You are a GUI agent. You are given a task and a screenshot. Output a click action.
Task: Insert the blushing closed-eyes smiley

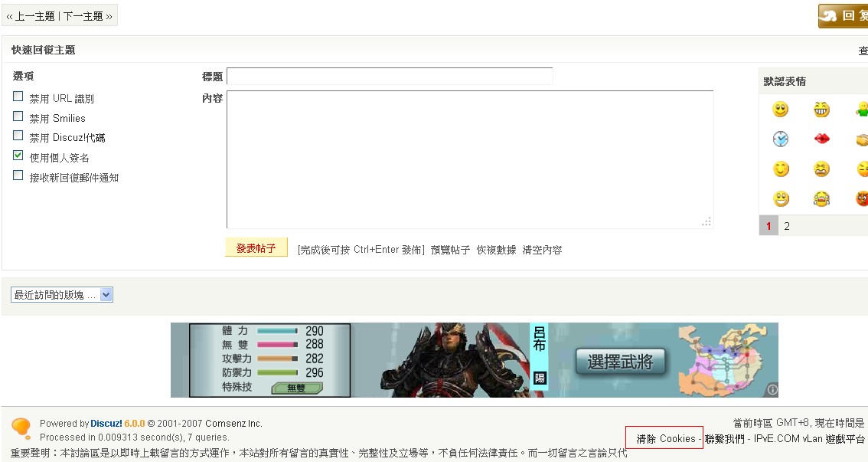click(781, 169)
